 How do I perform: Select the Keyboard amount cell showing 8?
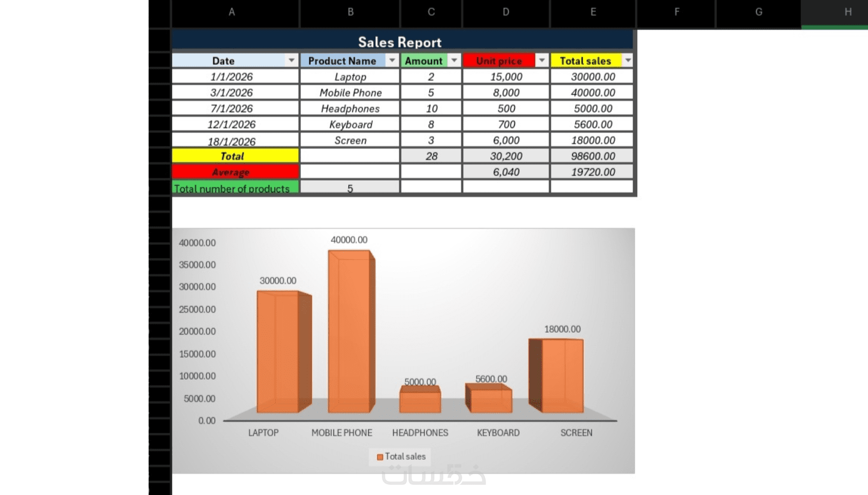tap(431, 124)
